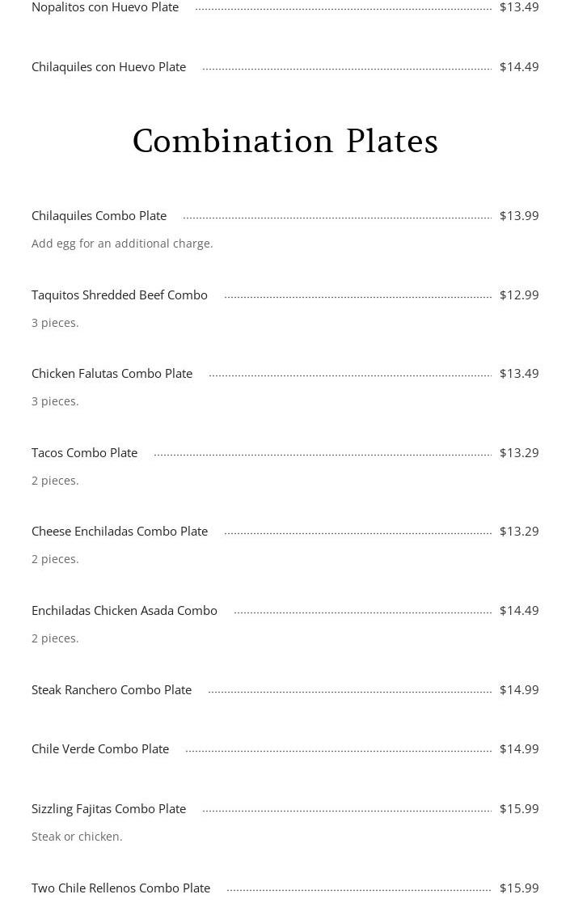This screenshot has height=924, width=570.
Task: Click the 'Steak or chicken.' description text
Action: click(x=77, y=837)
